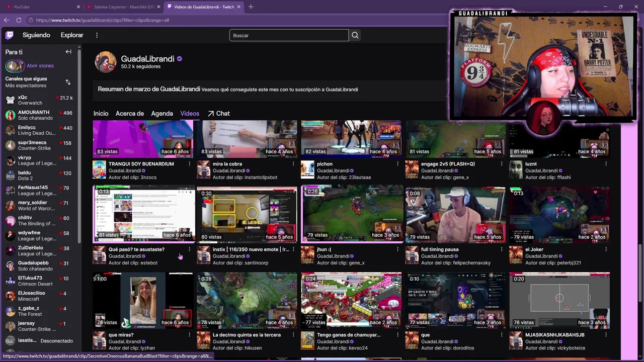
Task: Open options for clip instix 116/350
Action: click(x=293, y=249)
